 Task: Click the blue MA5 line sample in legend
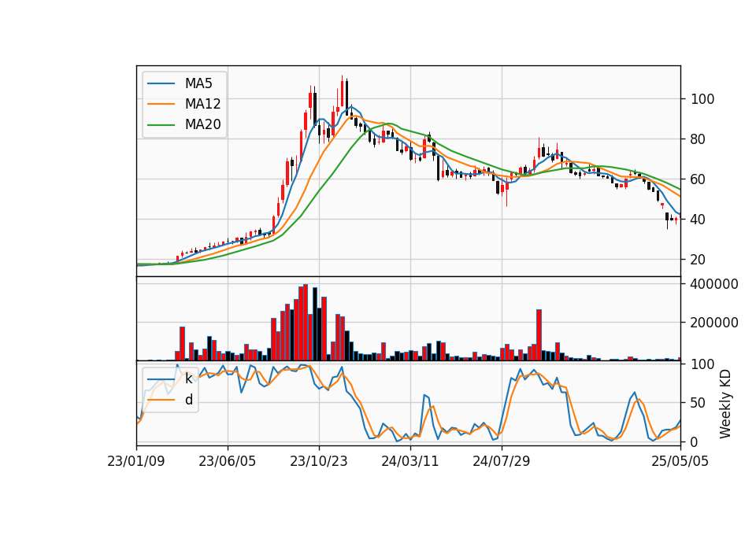coord(161,84)
